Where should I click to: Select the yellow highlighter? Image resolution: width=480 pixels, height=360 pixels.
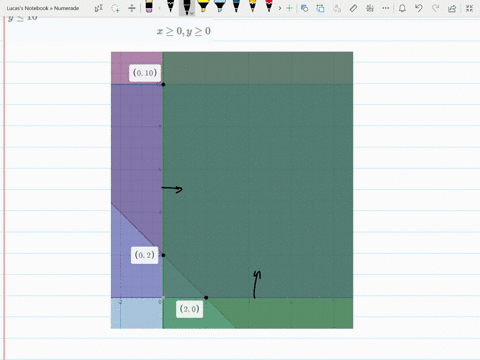coord(203,7)
